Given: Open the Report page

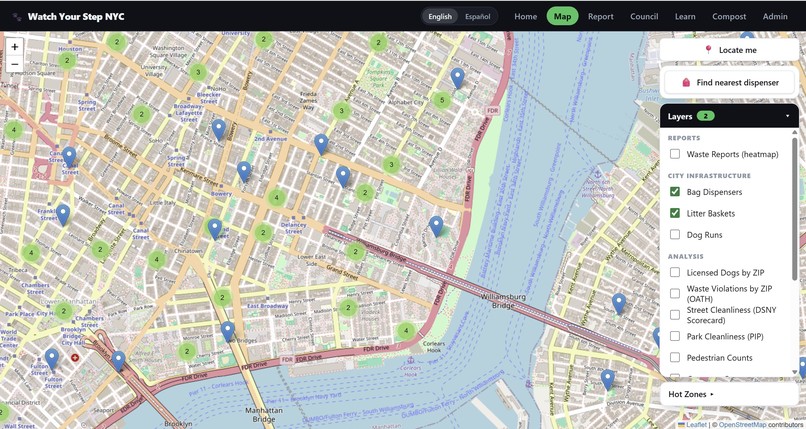Looking at the screenshot, I should pos(600,16).
